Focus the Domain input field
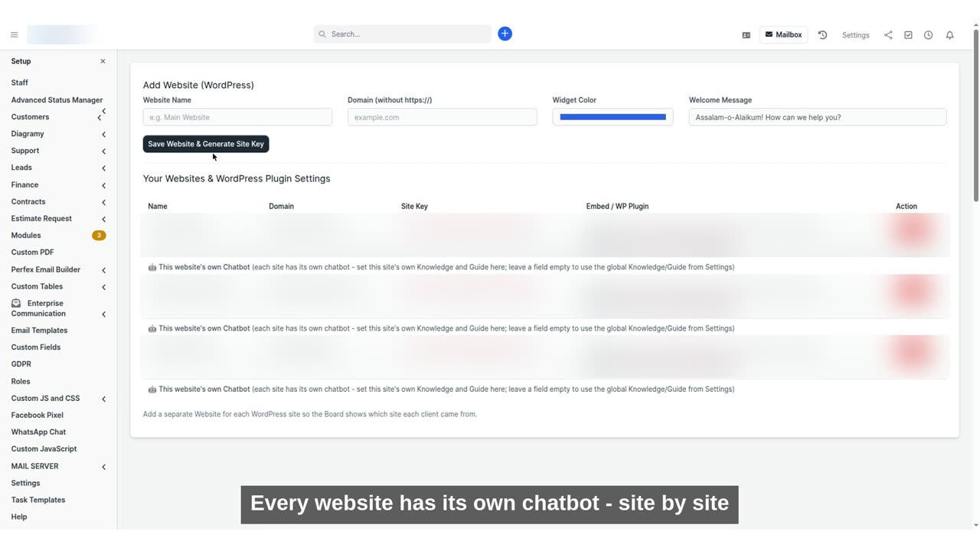This screenshot has width=980, height=551. click(x=442, y=117)
